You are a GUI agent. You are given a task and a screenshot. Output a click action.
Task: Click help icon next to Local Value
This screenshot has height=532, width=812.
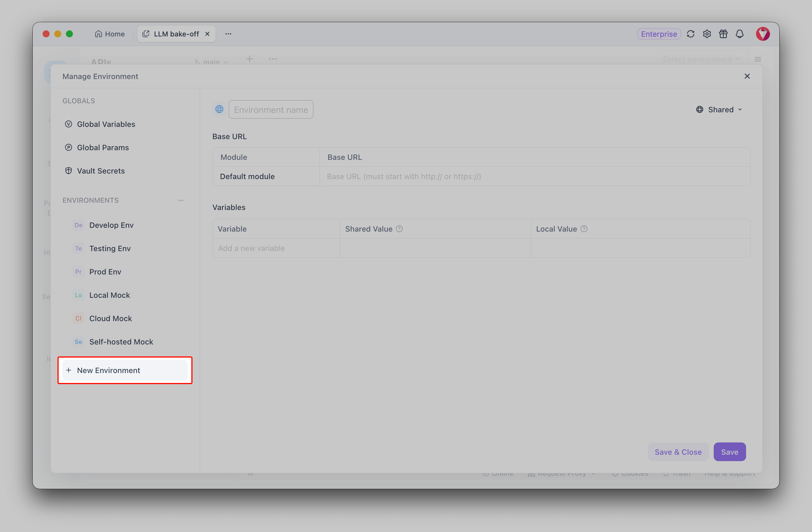(584, 229)
